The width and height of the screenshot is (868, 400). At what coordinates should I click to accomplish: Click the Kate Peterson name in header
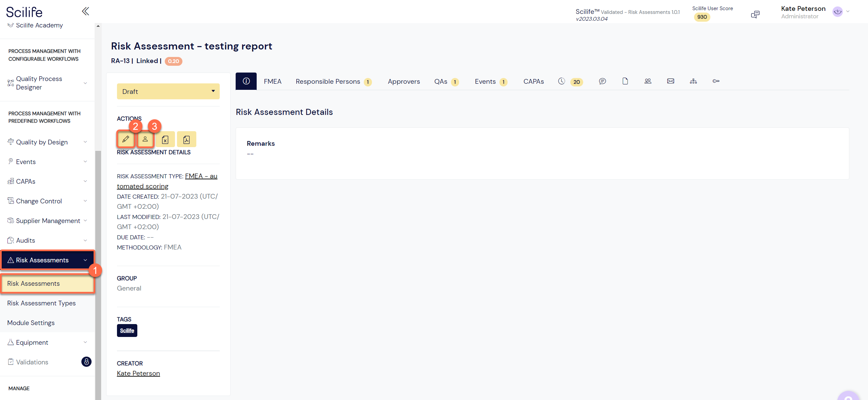[x=803, y=8]
